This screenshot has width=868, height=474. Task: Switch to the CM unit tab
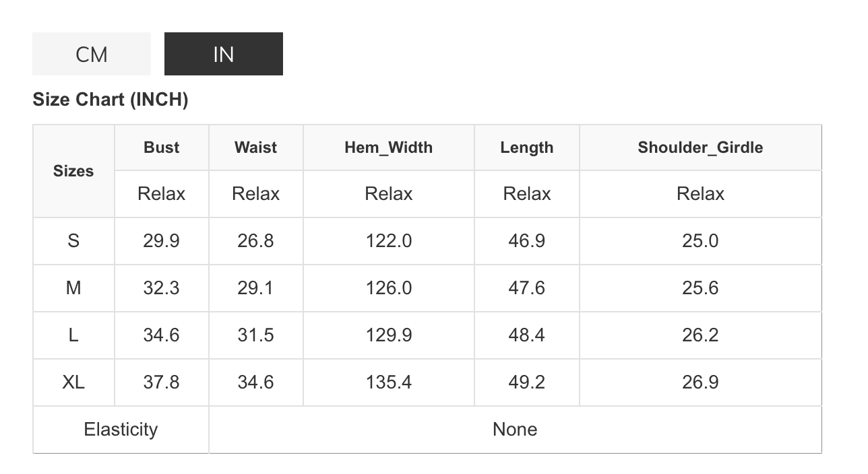(92, 54)
